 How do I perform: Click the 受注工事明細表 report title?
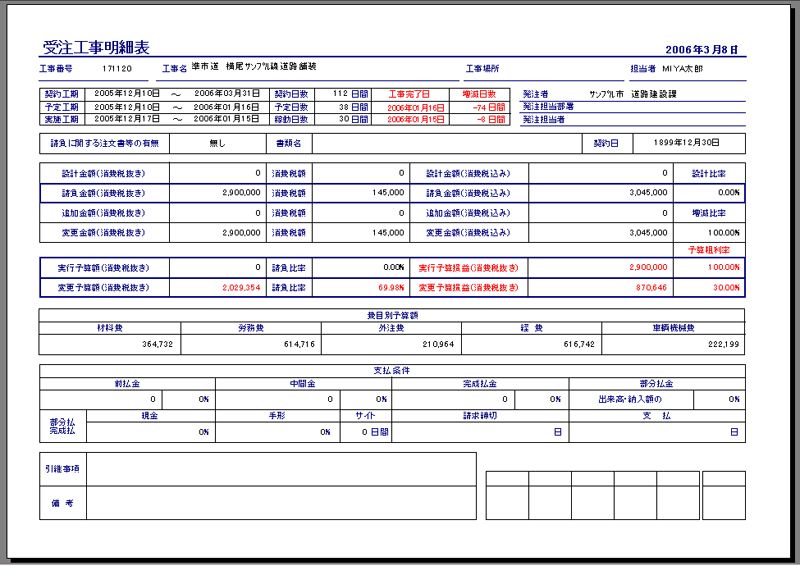pyautogui.click(x=96, y=47)
